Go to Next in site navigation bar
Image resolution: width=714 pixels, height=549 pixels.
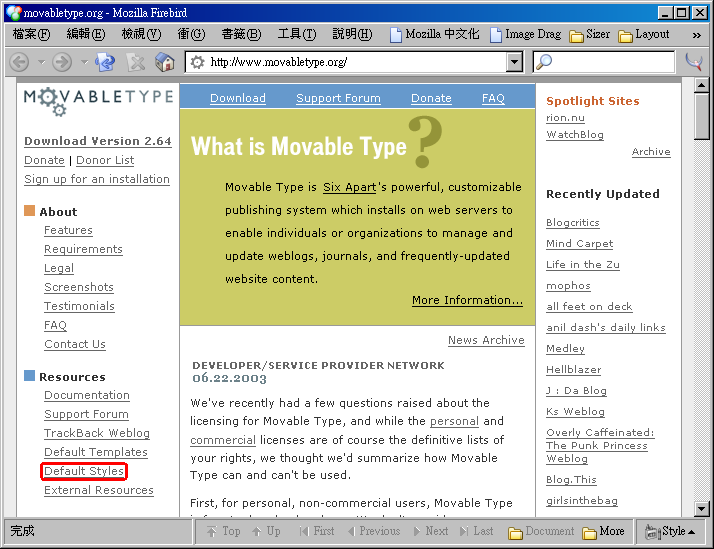(x=431, y=531)
